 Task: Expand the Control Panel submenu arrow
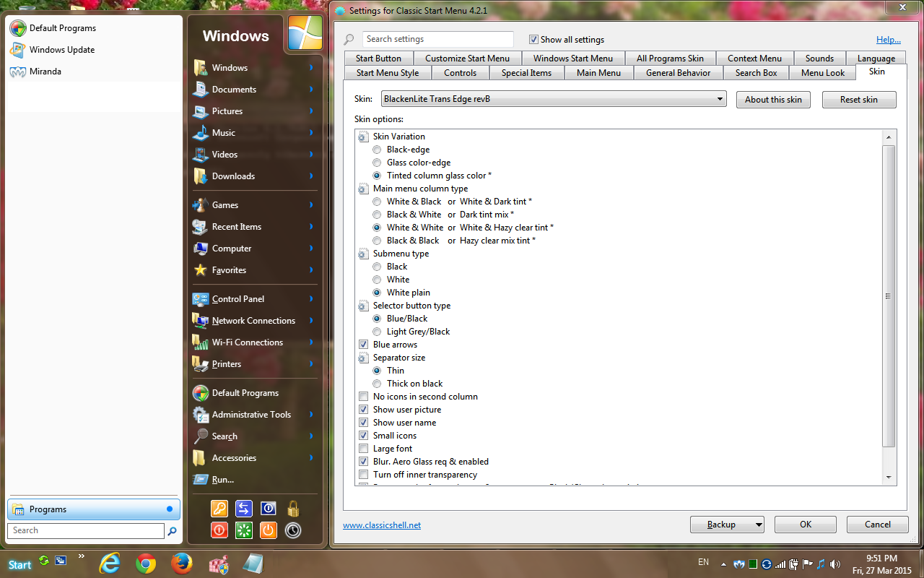point(311,299)
